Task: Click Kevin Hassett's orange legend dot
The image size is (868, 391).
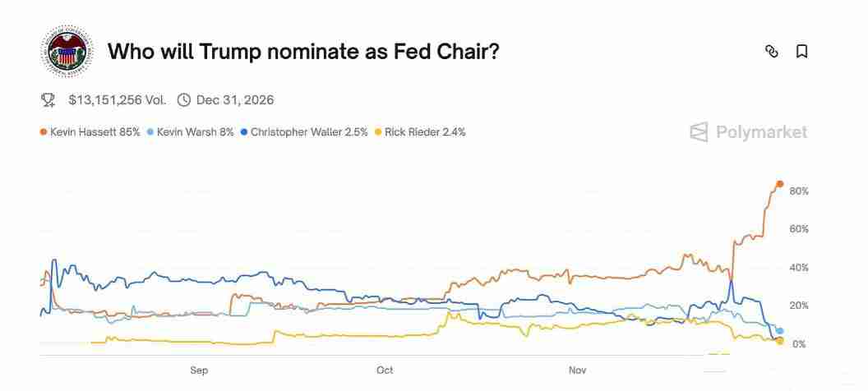Action: coord(43,132)
